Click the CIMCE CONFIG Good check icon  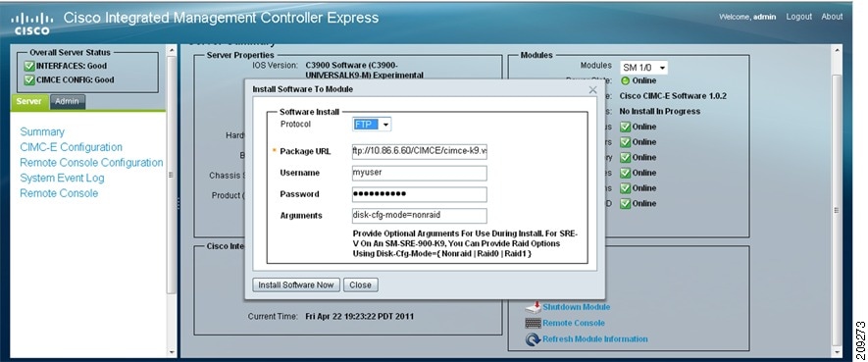(x=29, y=79)
